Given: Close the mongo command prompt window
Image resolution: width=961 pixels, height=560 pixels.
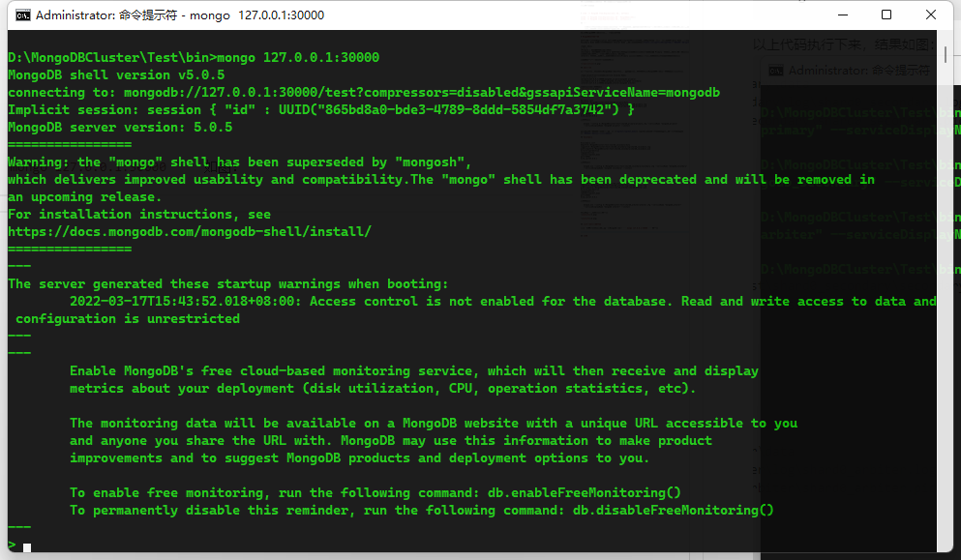Looking at the screenshot, I should (931, 15).
